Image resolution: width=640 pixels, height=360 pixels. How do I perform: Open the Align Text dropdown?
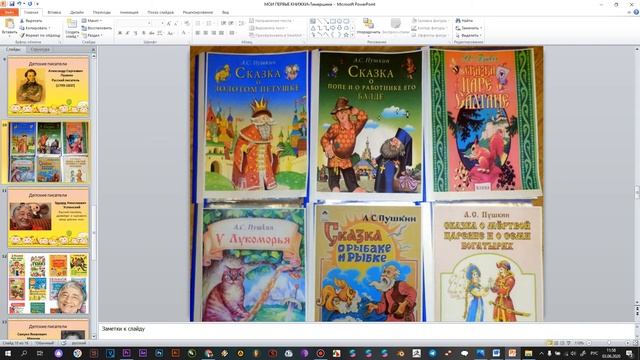268,28
